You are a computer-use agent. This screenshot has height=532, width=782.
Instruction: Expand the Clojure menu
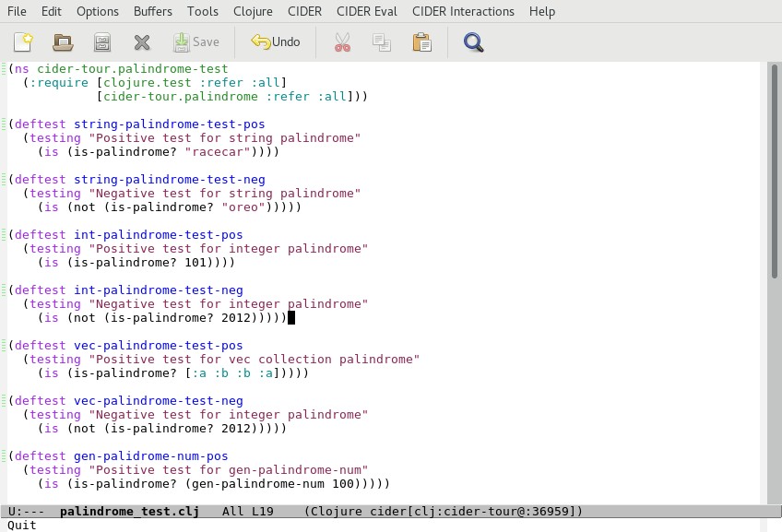coord(252,11)
